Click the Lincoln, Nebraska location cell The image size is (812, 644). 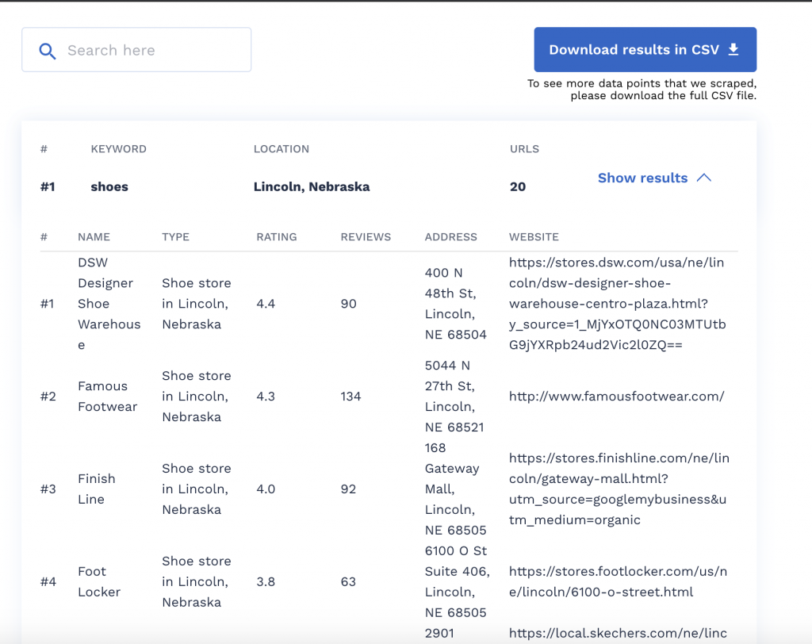tap(311, 187)
